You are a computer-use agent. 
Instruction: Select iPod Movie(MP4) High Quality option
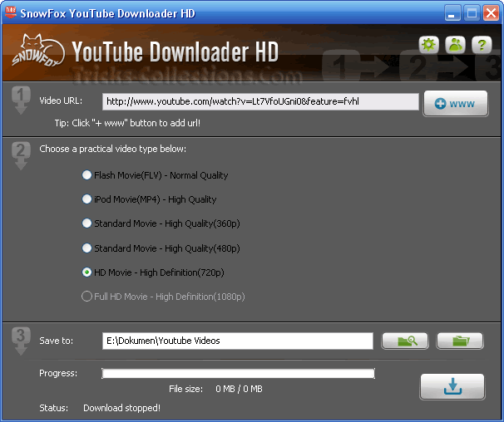[x=149, y=199]
